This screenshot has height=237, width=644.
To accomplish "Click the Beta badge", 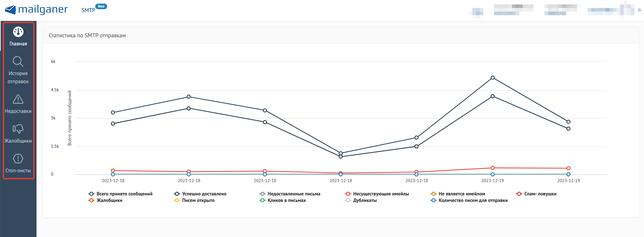I will 101,7.
